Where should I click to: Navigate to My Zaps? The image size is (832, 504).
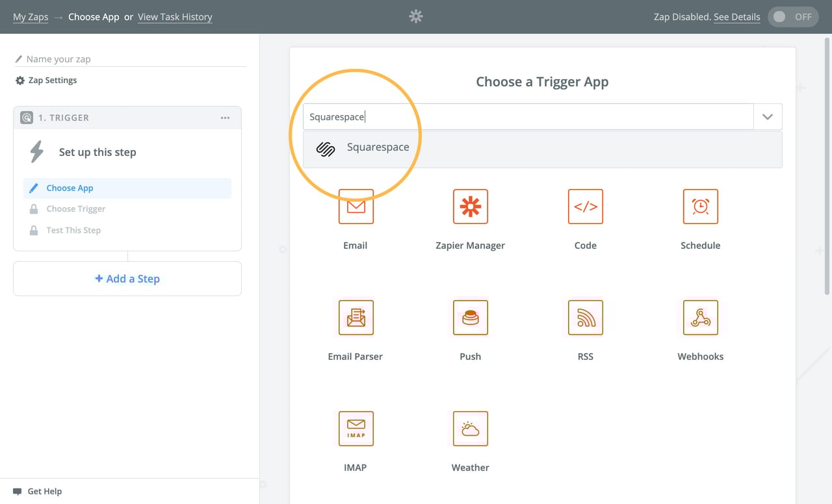click(x=31, y=17)
